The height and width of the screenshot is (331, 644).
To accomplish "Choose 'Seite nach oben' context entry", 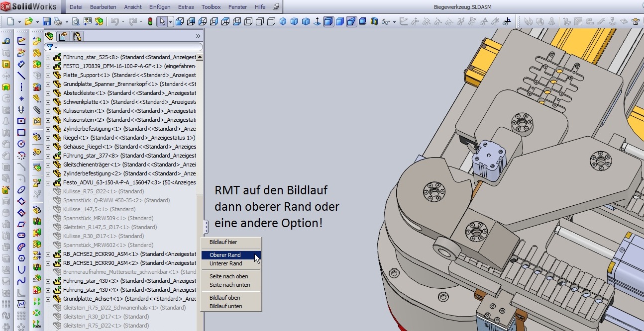I will [x=231, y=276].
